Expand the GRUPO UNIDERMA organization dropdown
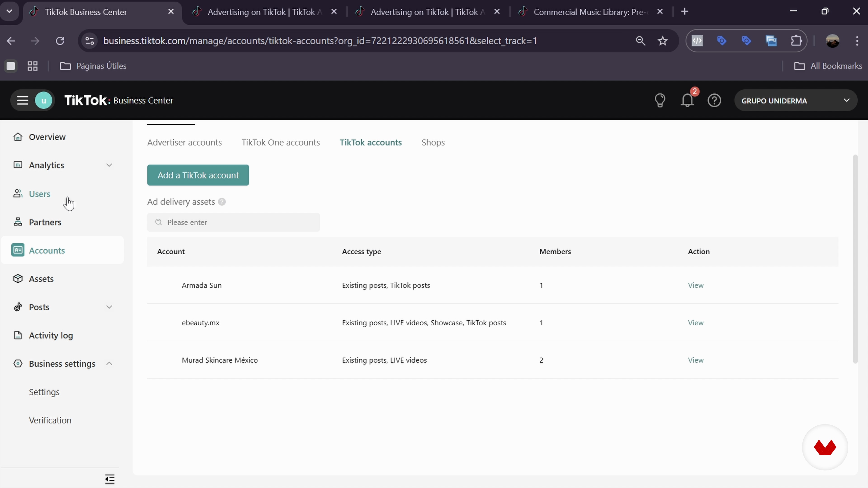The image size is (868, 488). coord(796,100)
